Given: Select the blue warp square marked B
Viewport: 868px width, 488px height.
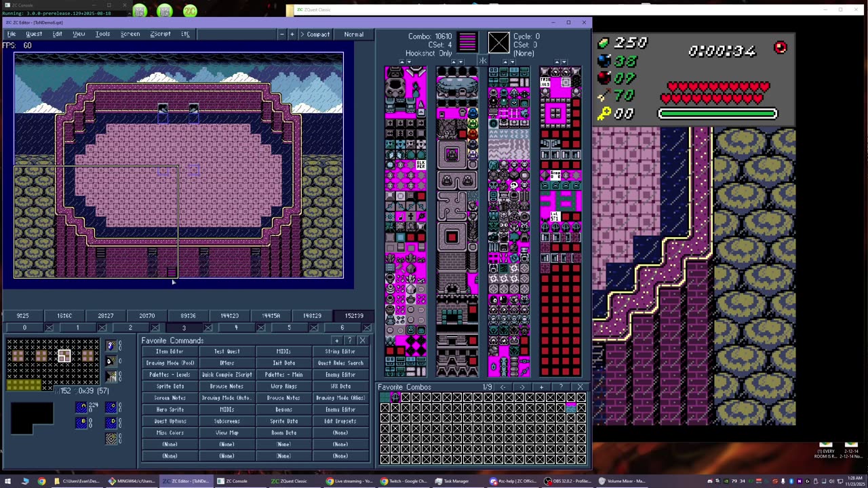Looking at the screenshot, I should coord(82,423).
